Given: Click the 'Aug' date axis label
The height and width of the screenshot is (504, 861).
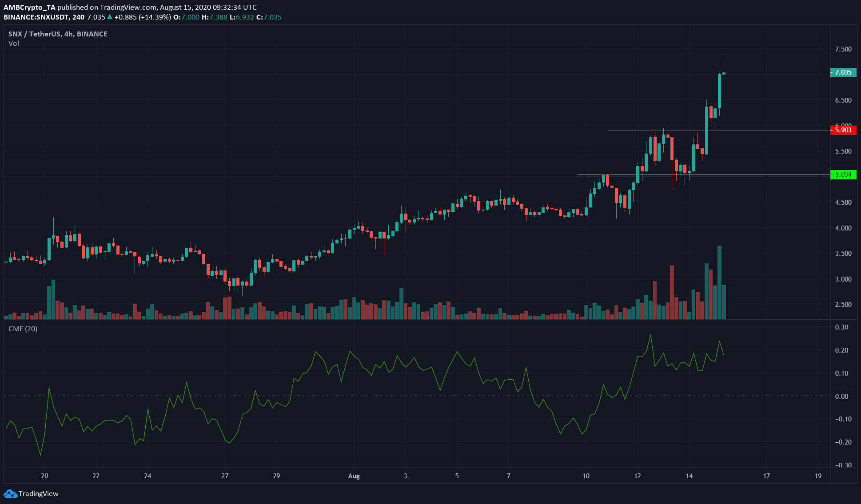Looking at the screenshot, I should pyautogui.click(x=354, y=476).
